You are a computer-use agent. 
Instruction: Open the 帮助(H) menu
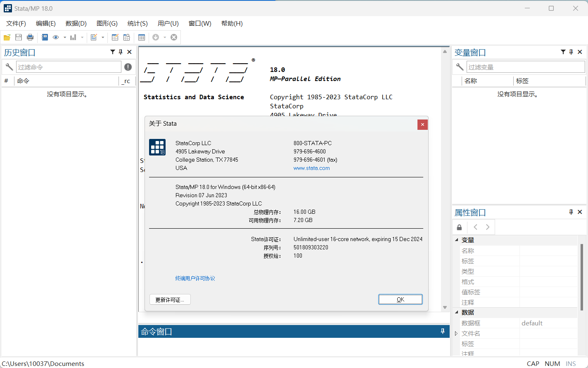[232, 24]
